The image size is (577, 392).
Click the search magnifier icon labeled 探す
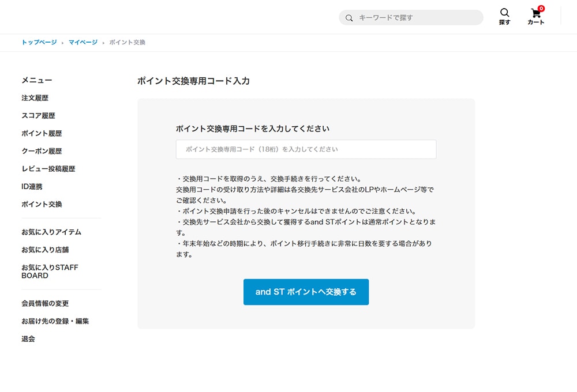(x=504, y=16)
